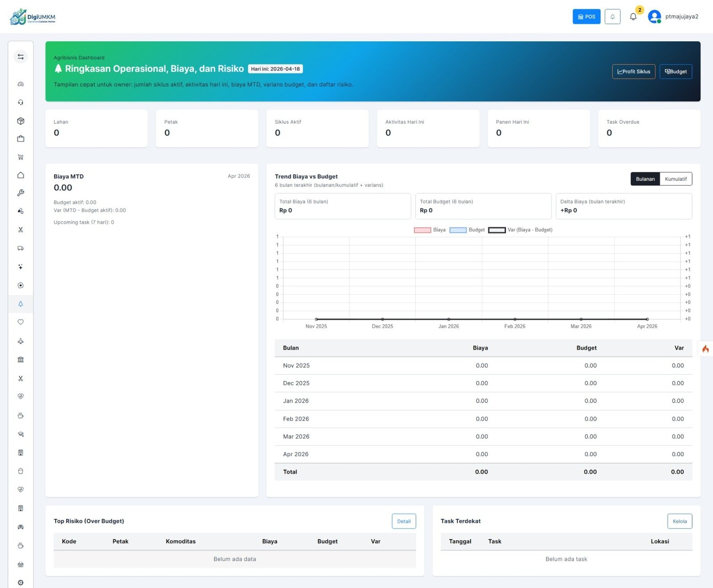Open the dashboard speedometer icon in sidebar
713x588 pixels.
pos(20,84)
